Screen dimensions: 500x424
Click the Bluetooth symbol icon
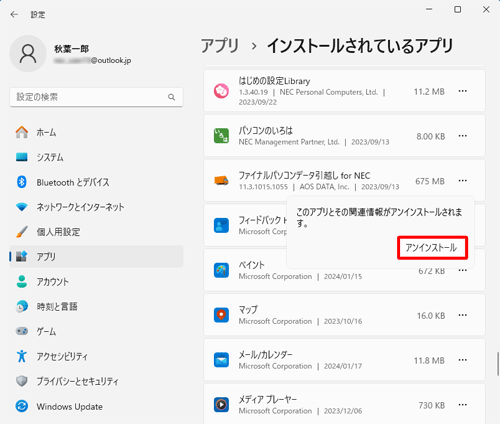[x=22, y=182]
